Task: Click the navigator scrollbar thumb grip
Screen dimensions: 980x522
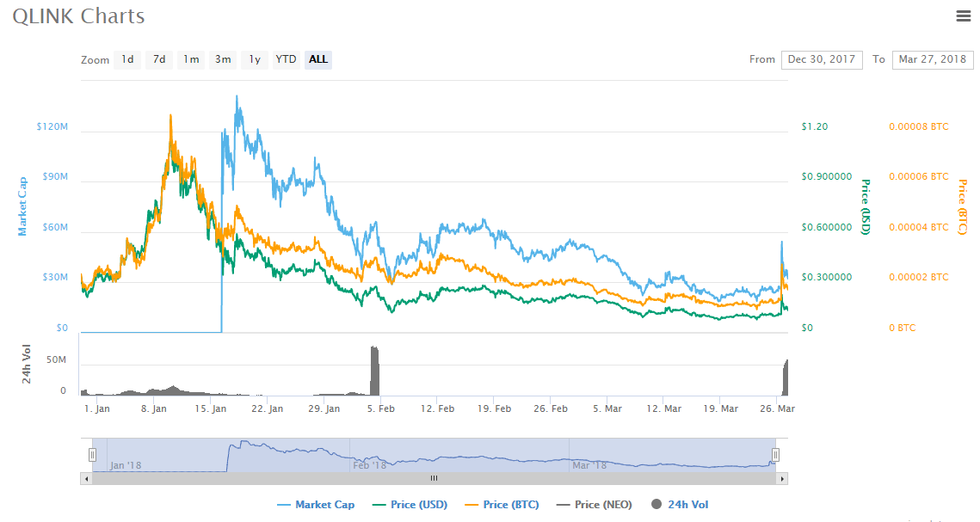Action: pyautogui.click(x=434, y=478)
